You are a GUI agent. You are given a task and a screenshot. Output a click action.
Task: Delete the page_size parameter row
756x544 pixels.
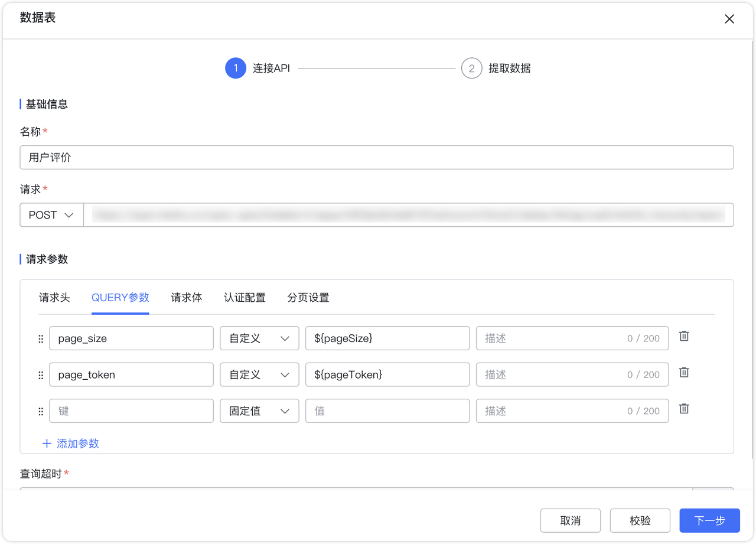[x=684, y=336]
